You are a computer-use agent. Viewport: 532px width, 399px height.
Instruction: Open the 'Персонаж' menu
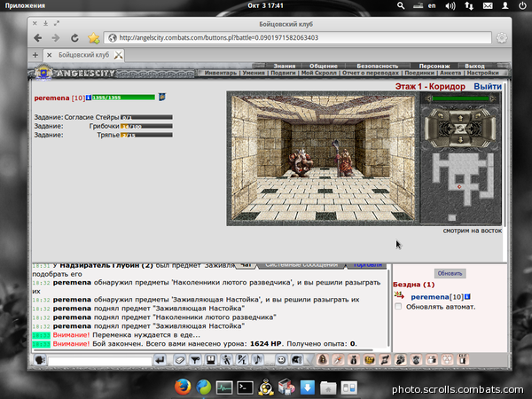tap(434, 66)
